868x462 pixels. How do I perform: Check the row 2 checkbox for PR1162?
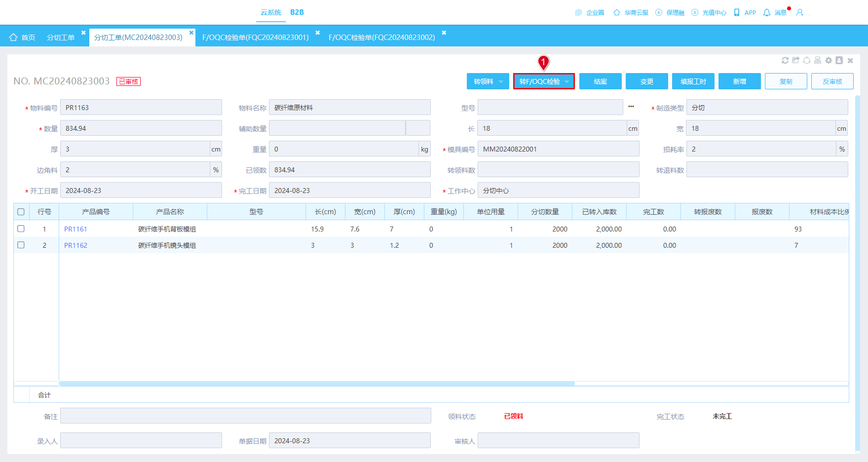[x=21, y=245]
